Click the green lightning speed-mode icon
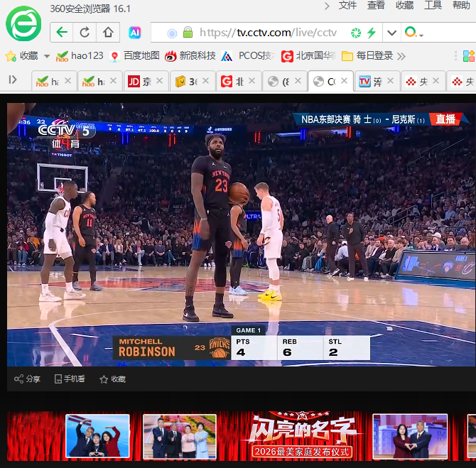The image size is (476, 468). click(372, 33)
